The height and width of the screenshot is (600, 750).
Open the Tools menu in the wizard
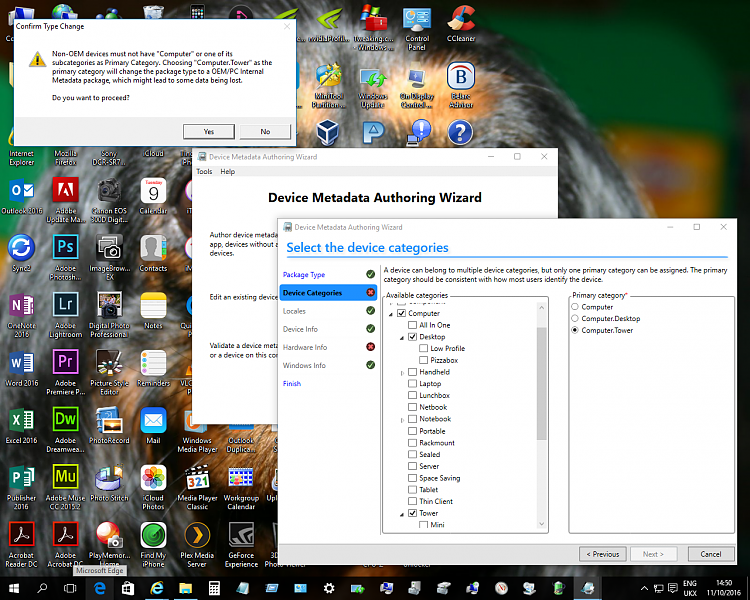[204, 172]
